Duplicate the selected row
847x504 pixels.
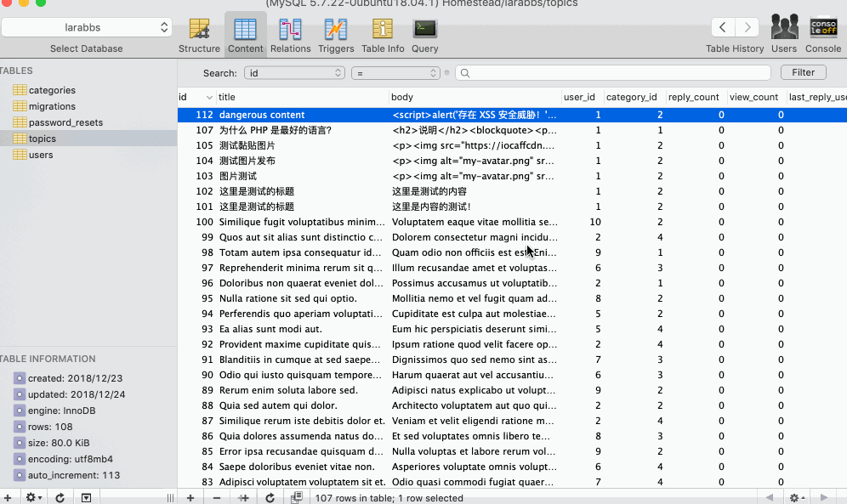pos(243,497)
